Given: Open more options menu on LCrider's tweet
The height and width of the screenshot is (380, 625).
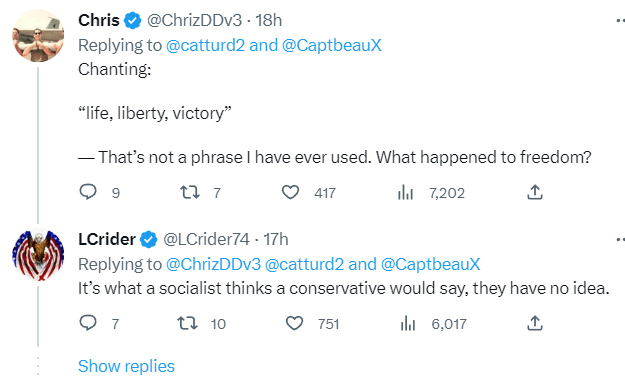Looking at the screenshot, I should pyautogui.click(x=620, y=240).
